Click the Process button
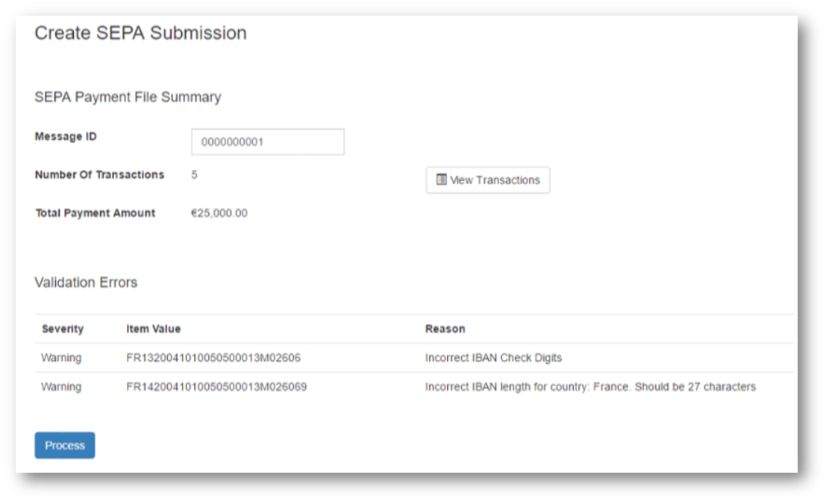 pos(65,445)
